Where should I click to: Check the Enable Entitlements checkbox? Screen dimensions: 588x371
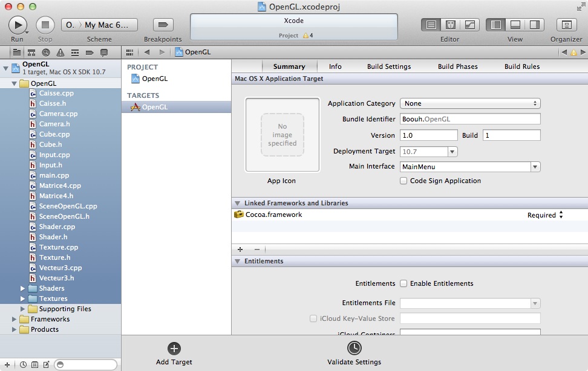[x=403, y=283]
